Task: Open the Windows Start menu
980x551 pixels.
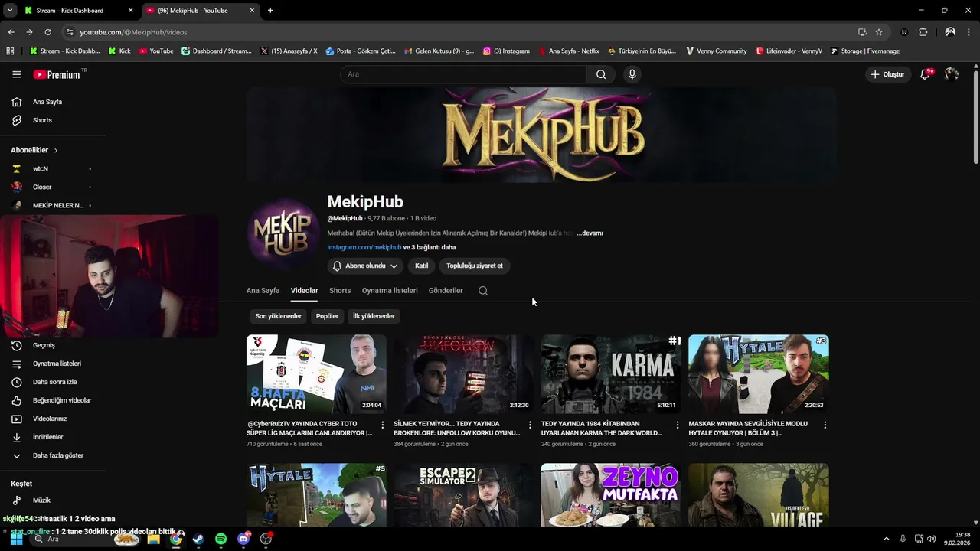Action: pyautogui.click(x=16, y=539)
